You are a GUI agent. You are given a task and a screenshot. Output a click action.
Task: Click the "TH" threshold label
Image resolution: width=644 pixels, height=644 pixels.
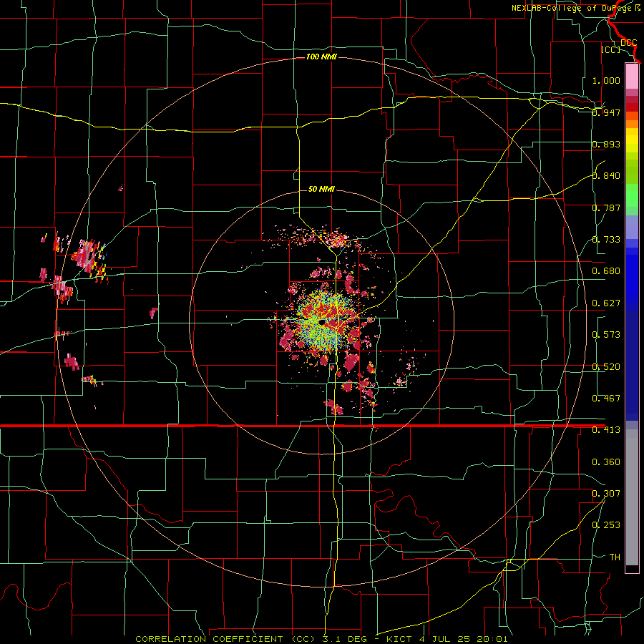[x=615, y=557]
